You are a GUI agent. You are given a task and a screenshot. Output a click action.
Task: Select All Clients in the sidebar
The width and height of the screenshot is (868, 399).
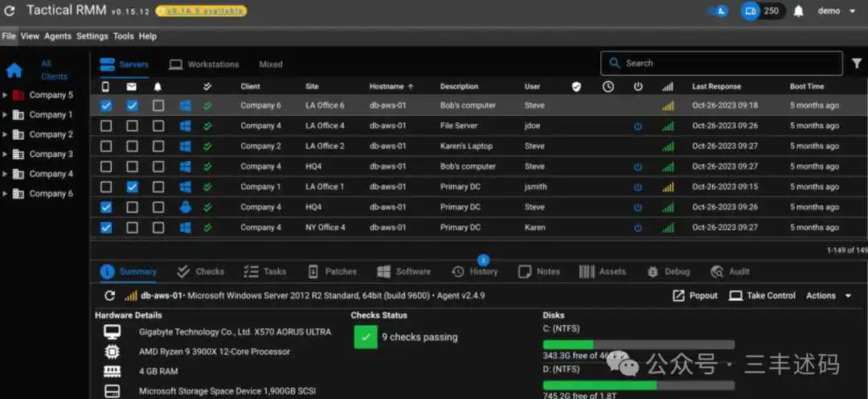click(x=54, y=70)
